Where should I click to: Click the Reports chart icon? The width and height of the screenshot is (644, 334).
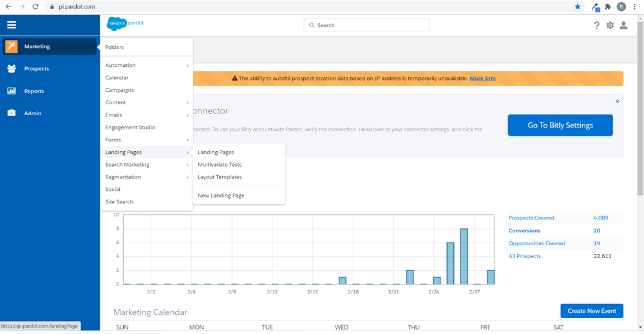[x=12, y=91]
